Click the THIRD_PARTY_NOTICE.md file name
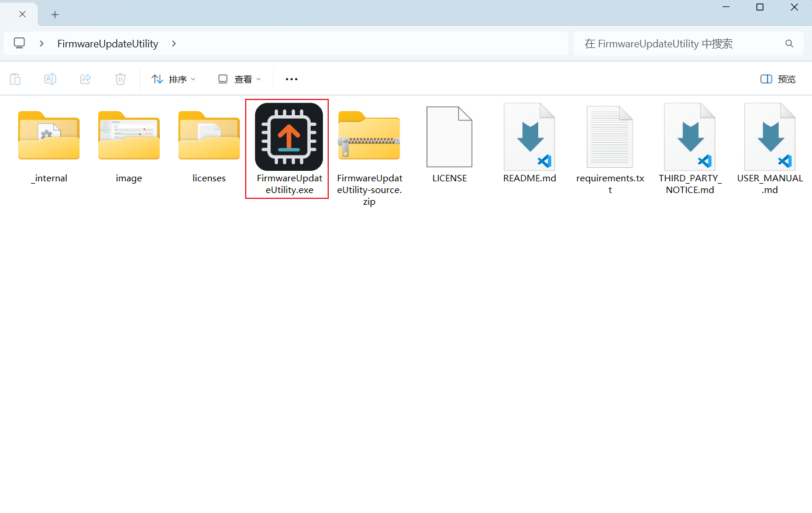 tap(690, 184)
